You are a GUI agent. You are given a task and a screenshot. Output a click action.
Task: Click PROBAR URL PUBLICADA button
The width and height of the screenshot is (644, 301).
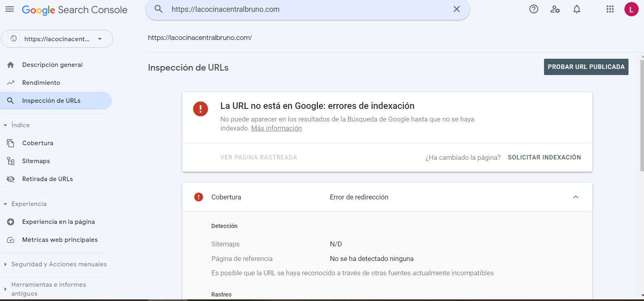586,67
